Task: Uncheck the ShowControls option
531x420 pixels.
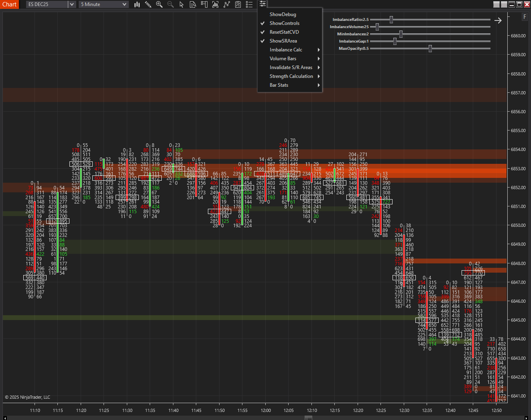Action: coord(284,23)
